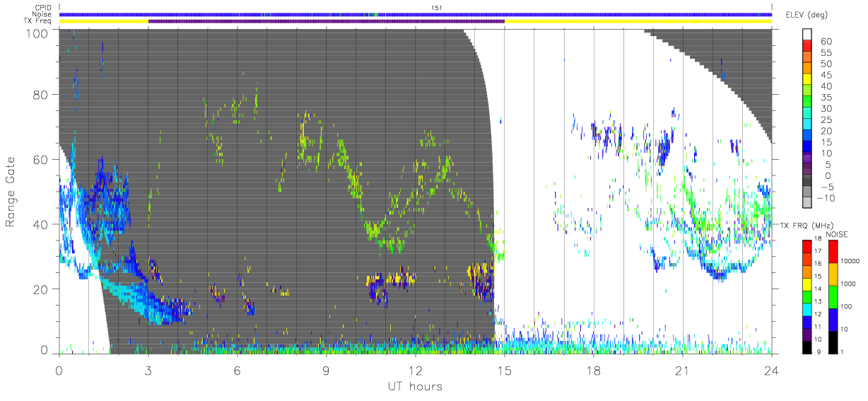
Task: Click the CPID row label
Action: pos(43,8)
